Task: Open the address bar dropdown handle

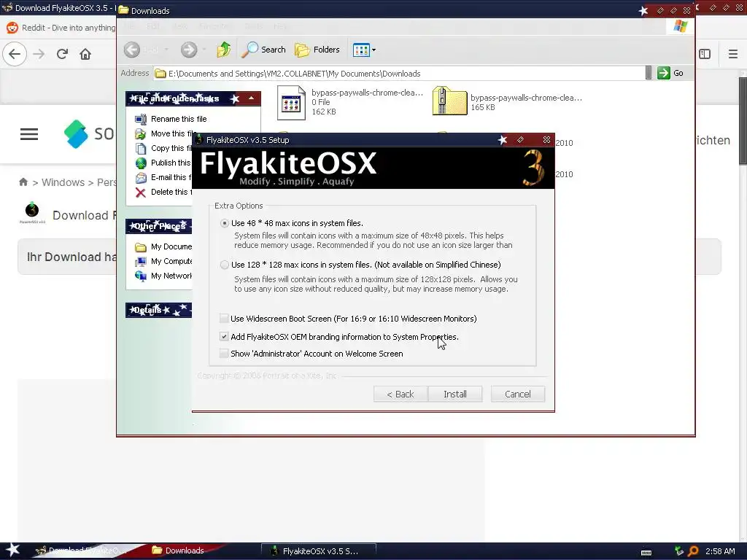Action: [649, 73]
